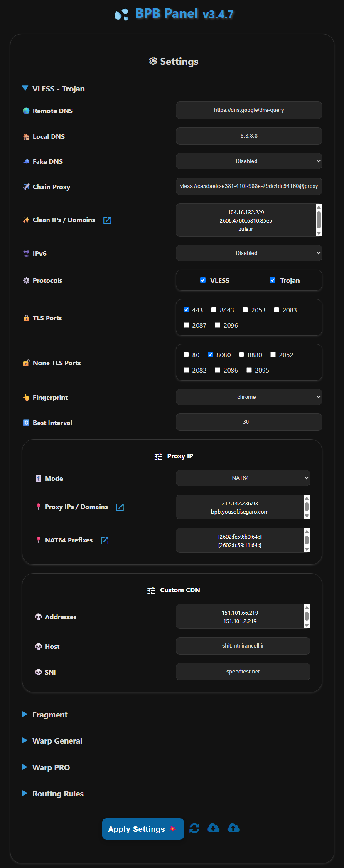The height and width of the screenshot is (868, 344).
Task: Click the cloud download icon
Action: pyautogui.click(x=214, y=828)
